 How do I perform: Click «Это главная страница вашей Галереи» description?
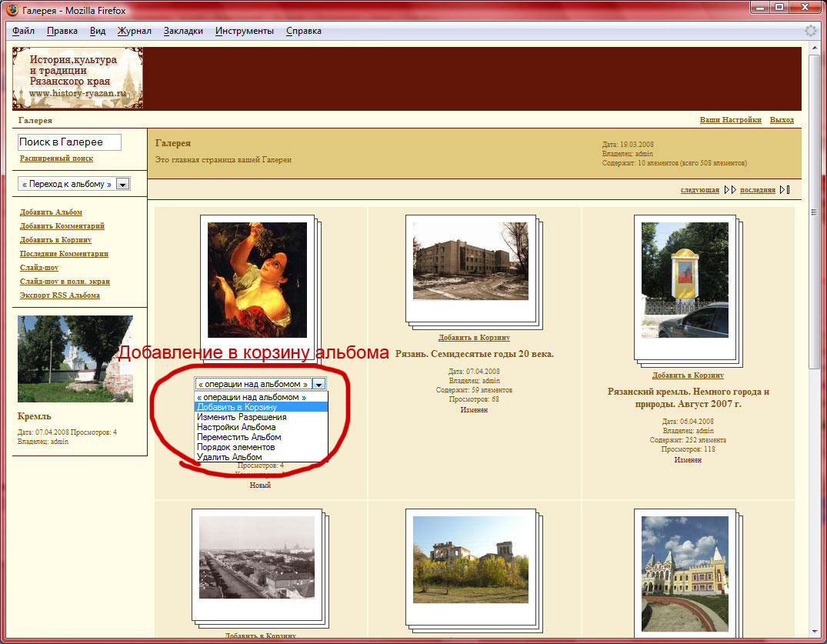tap(224, 160)
